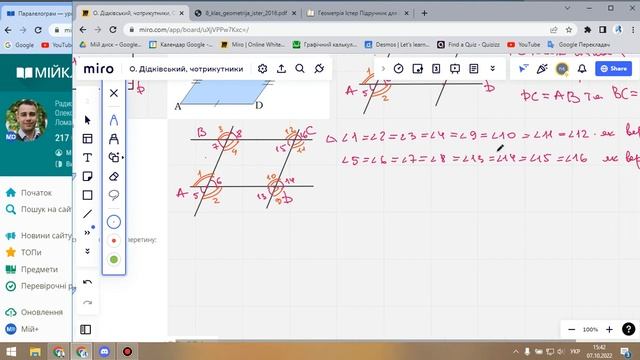Search the board with magnifier icon
Viewport: 640px width, 360px height.
click(x=300, y=69)
